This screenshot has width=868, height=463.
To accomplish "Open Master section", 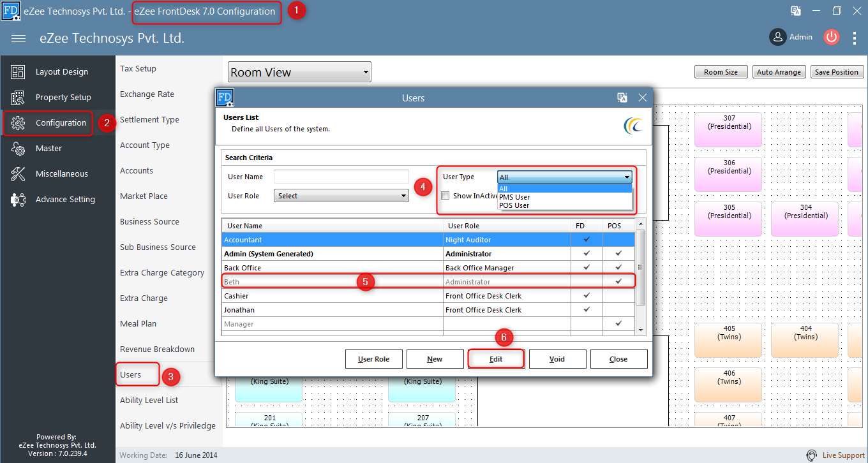I will click(49, 149).
